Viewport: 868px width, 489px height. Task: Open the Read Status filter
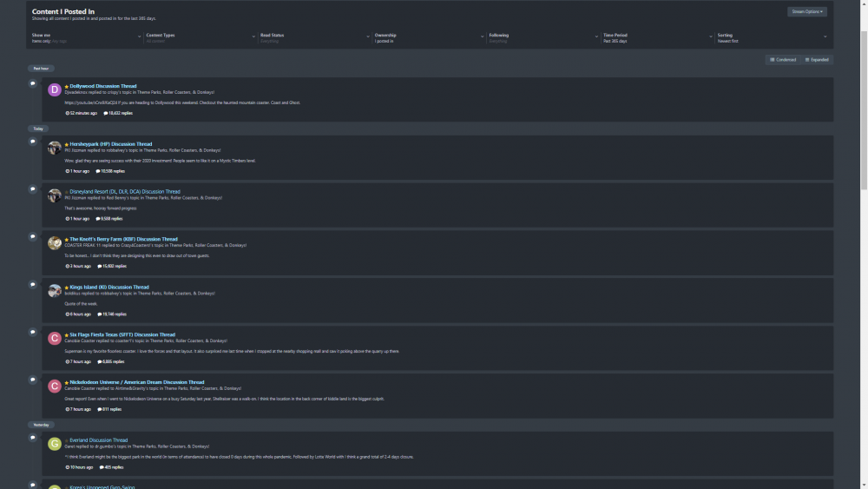[x=313, y=38]
